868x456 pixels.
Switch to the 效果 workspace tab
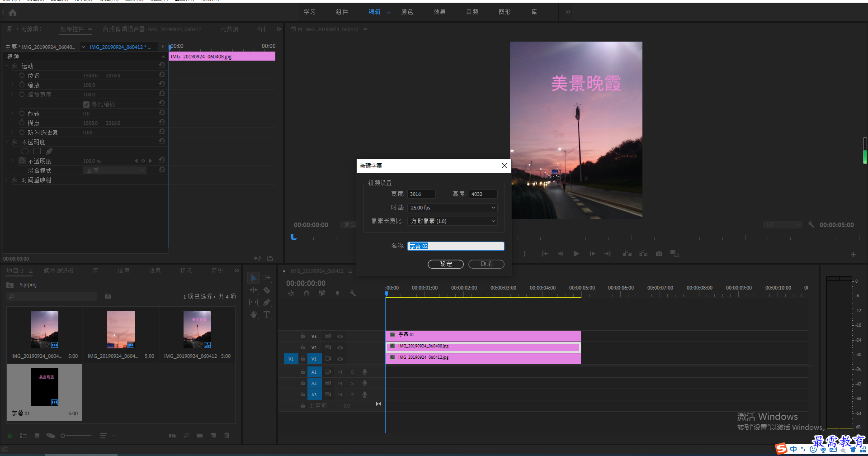(439, 12)
